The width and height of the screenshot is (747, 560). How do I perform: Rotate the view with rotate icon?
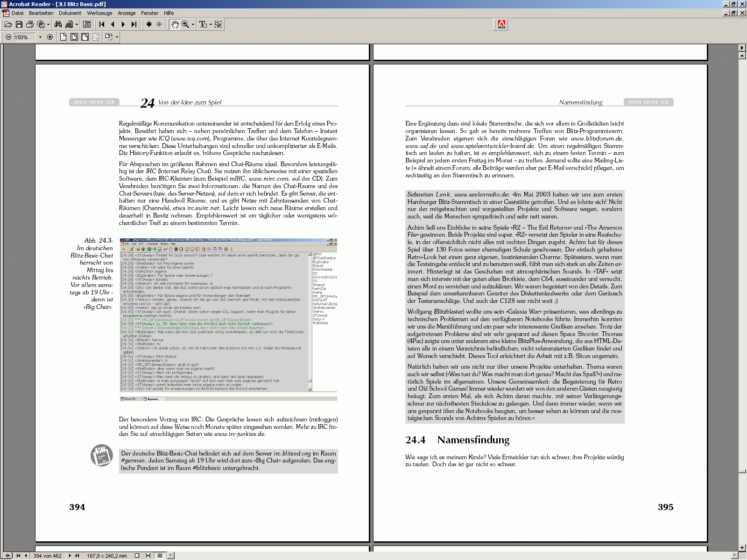[x=109, y=37]
